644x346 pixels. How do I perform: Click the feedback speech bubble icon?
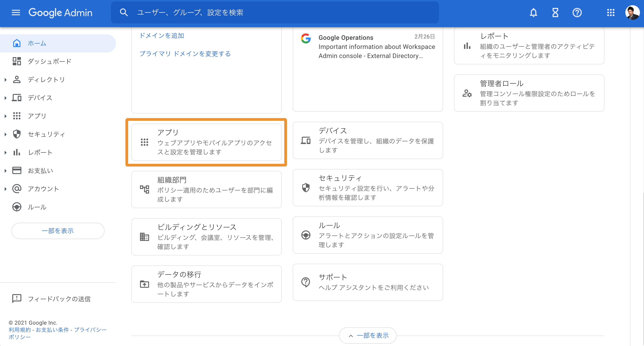point(17,298)
